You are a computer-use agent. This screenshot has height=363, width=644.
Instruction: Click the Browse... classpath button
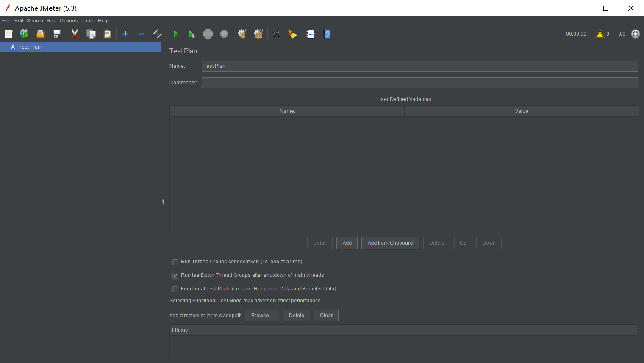pyautogui.click(x=262, y=316)
